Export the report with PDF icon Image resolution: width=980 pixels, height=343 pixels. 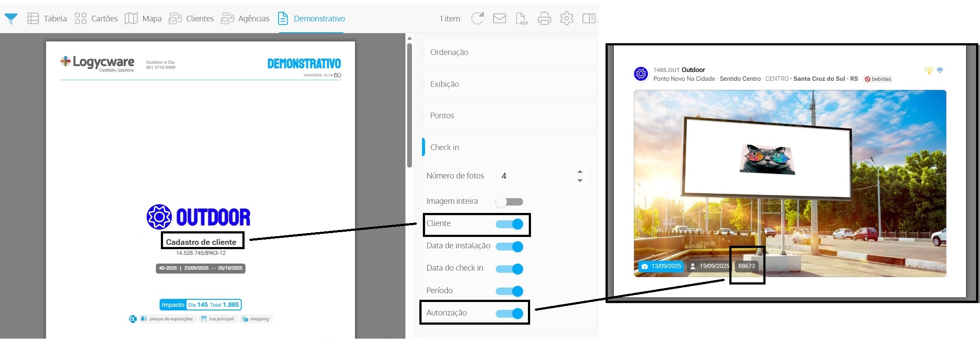point(521,18)
